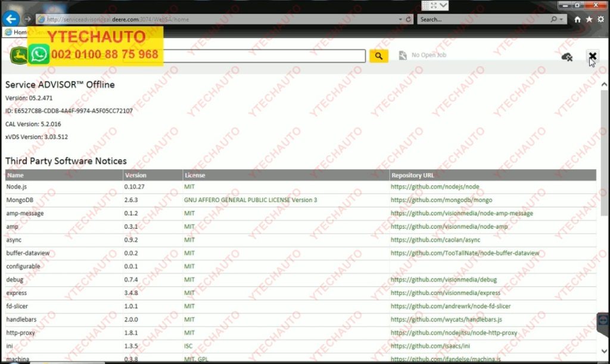This screenshot has height=364, width=610.
Task: Click the Service ADVISOR search input field
Action: coord(245,55)
